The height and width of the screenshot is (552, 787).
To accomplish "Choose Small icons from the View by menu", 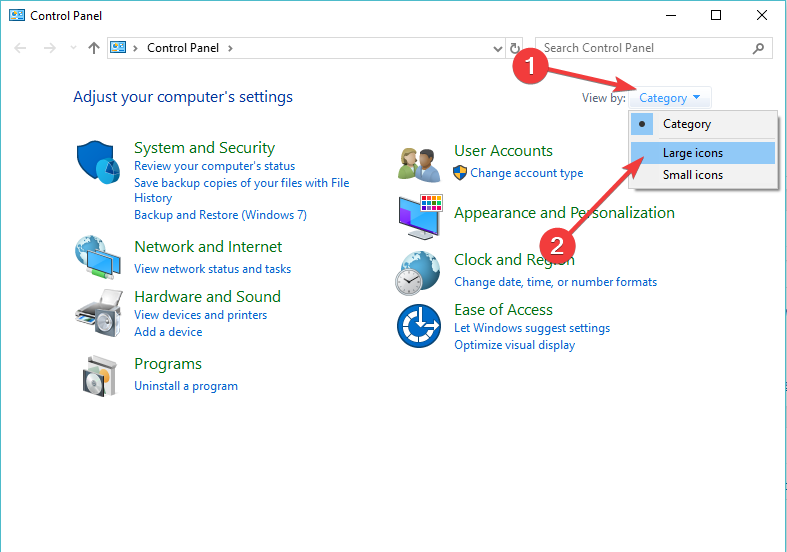I will (703, 175).
